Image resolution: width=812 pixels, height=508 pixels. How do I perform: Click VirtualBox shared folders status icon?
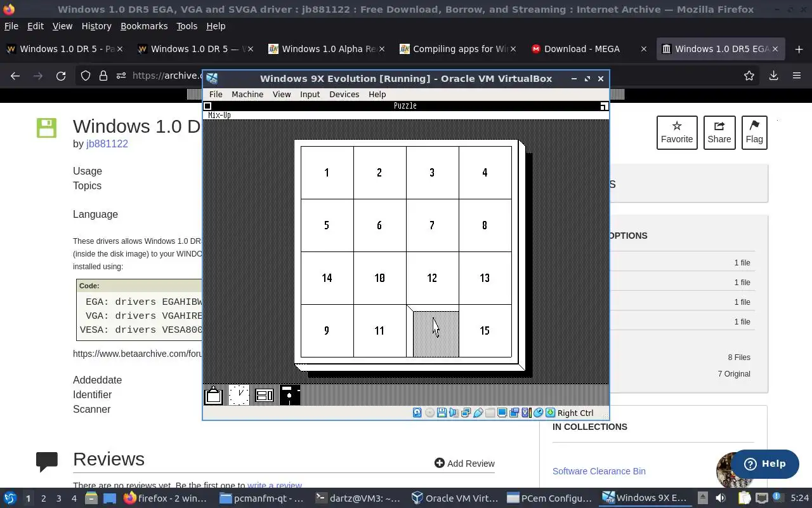point(490,413)
